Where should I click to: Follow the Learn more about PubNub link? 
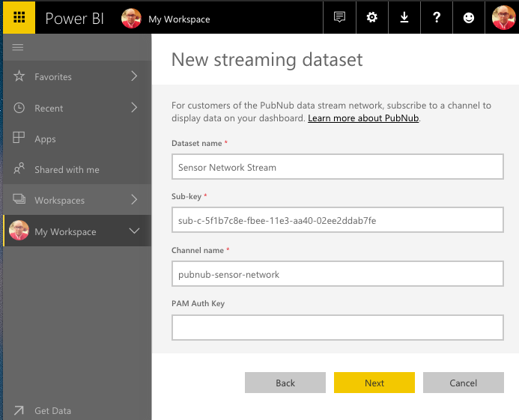coord(363,118)
